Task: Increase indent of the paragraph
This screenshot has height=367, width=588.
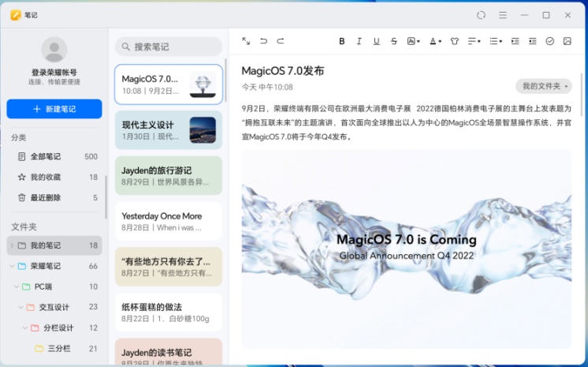Action: 515,41
